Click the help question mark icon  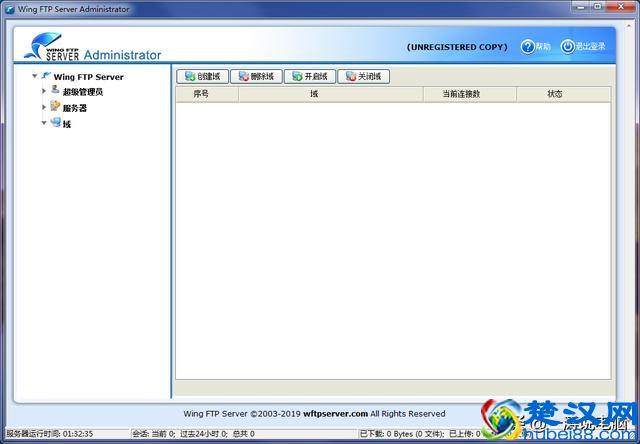(x=528, y=47)
